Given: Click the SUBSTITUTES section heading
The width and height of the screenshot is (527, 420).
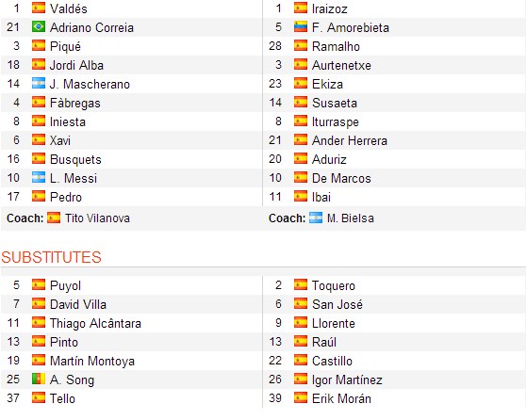Looking at the screenshot, I should point(51,257).
